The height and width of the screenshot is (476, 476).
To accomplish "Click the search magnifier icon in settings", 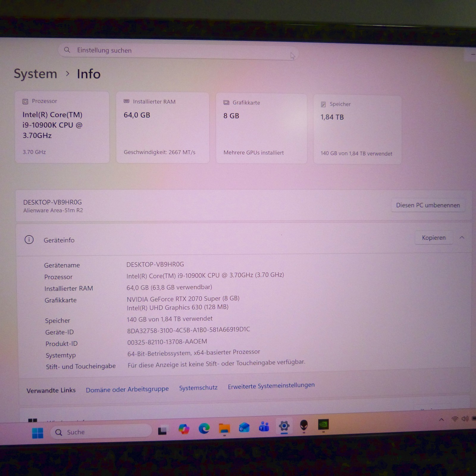I will [x=67, y=50].
